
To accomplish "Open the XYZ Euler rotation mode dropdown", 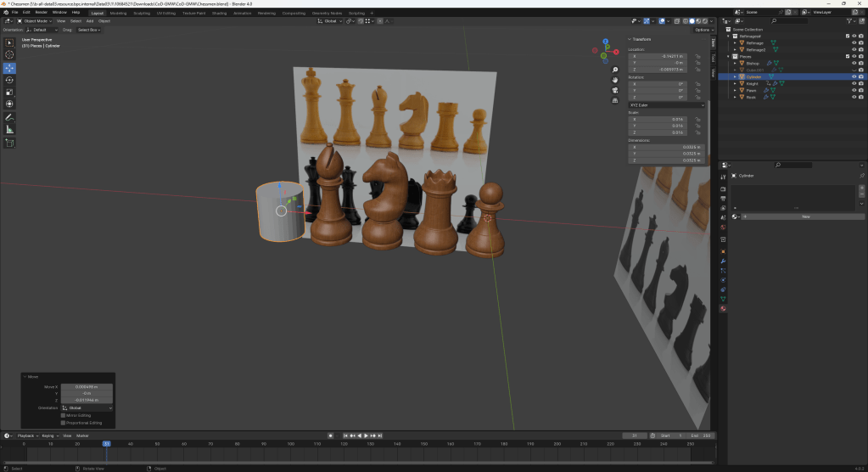I will click(666, 104).
